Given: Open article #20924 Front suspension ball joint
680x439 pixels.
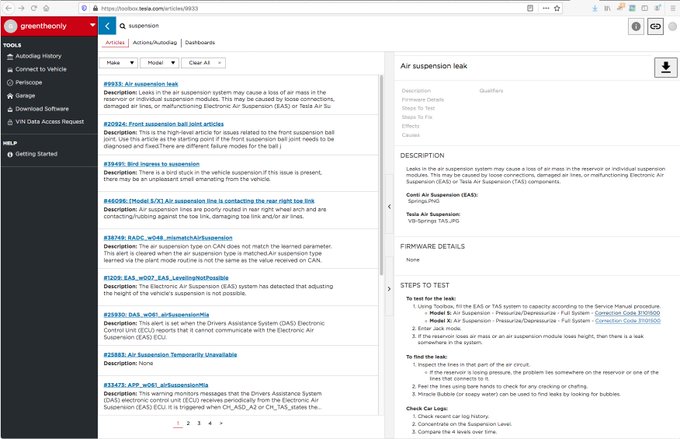Looking at the screenshot, I should [163, 124].
